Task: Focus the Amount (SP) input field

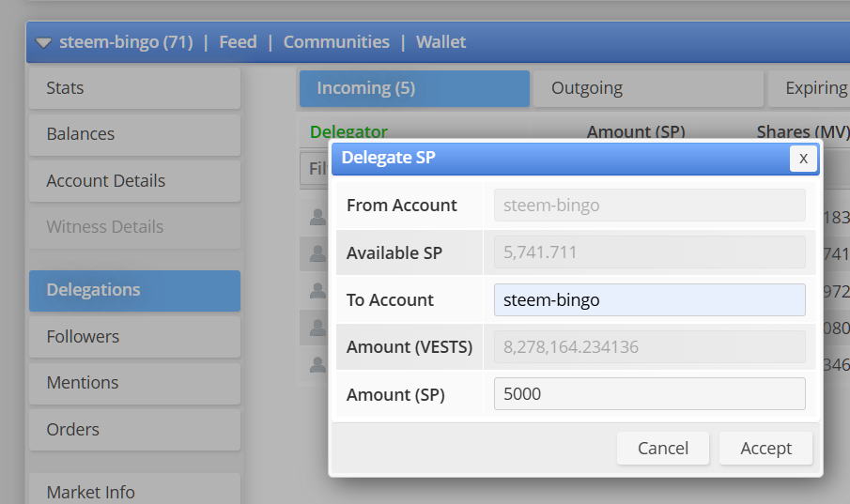Action: coord(649,394)
